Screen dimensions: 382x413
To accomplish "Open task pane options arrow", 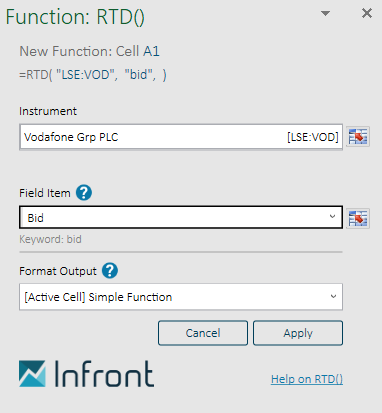I will [325, 13].
